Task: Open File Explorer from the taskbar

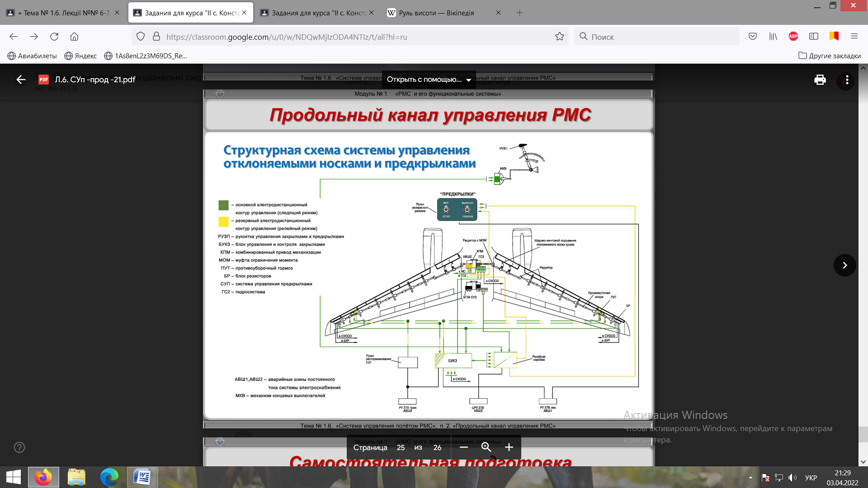Action: 76,477
